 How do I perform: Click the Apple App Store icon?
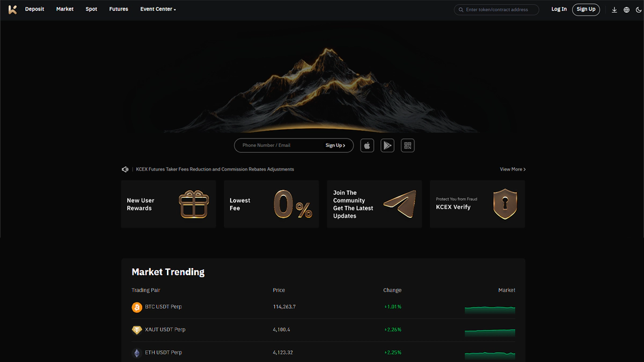(x=367, y=145)
